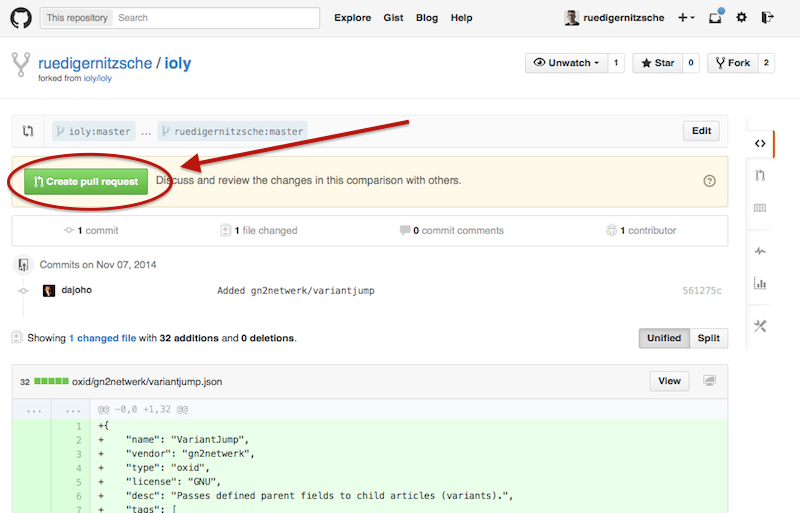Open repository Settings tools sidebar icon
The image size is (800, 513).
(760, 326)
